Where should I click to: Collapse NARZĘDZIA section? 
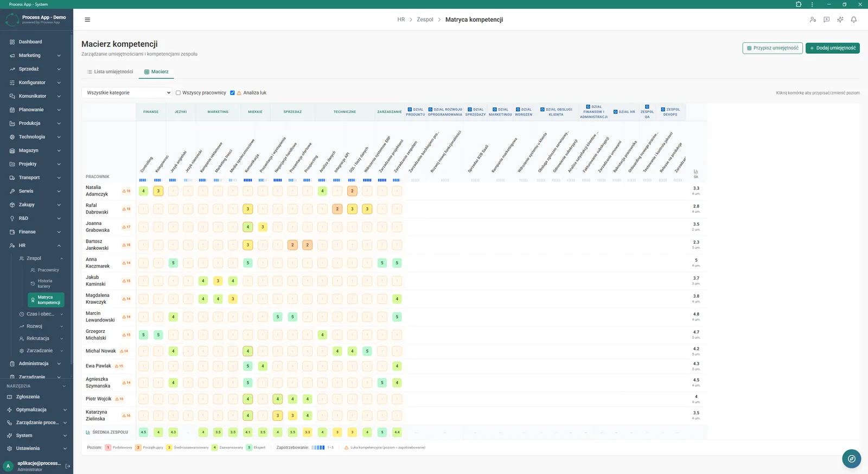(36, 386)
